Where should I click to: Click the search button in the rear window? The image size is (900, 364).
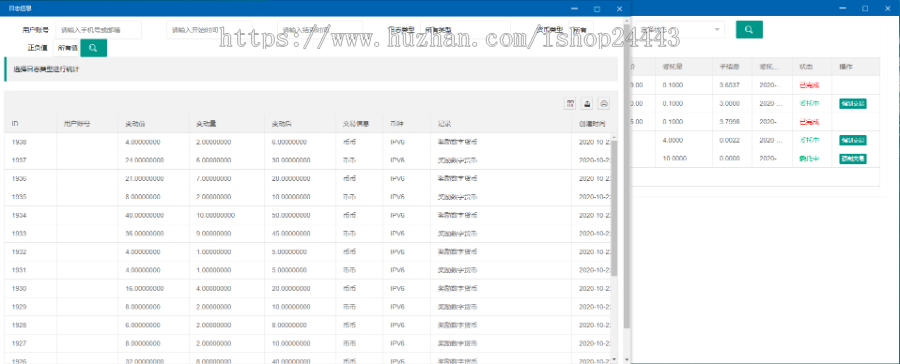(749, 29)
